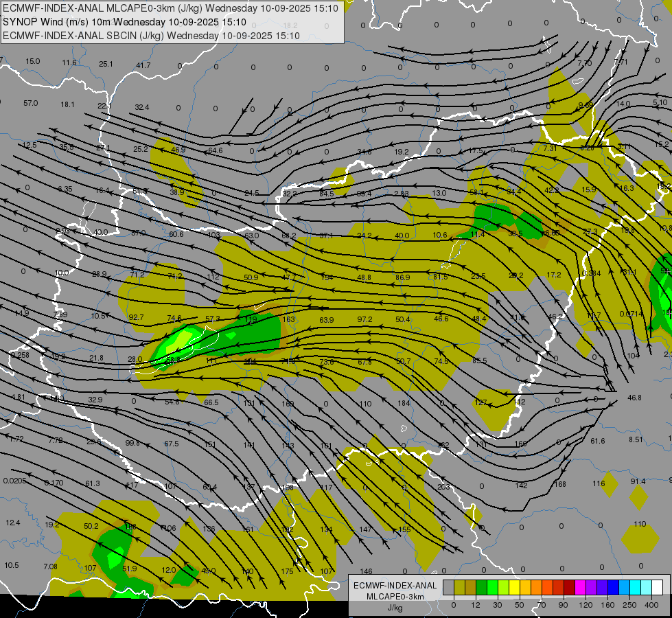Viewport: 672px width, 618px height.
Task: Click the 250 tick label on legend scale
Action: (x=629, y=605)
